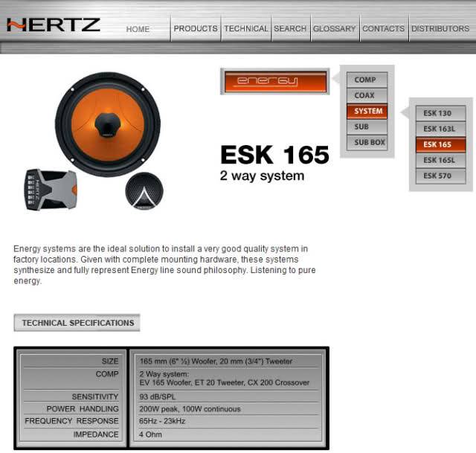Choose the ESK 130 model
The image size is (476, 453).
[440, 113]
